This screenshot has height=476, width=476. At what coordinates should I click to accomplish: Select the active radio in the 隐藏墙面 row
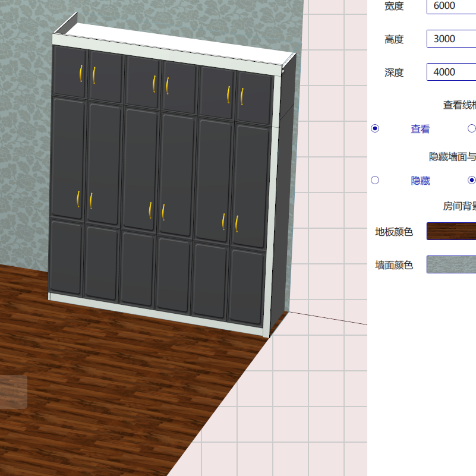pyautogui.click(x=471, y=180)
